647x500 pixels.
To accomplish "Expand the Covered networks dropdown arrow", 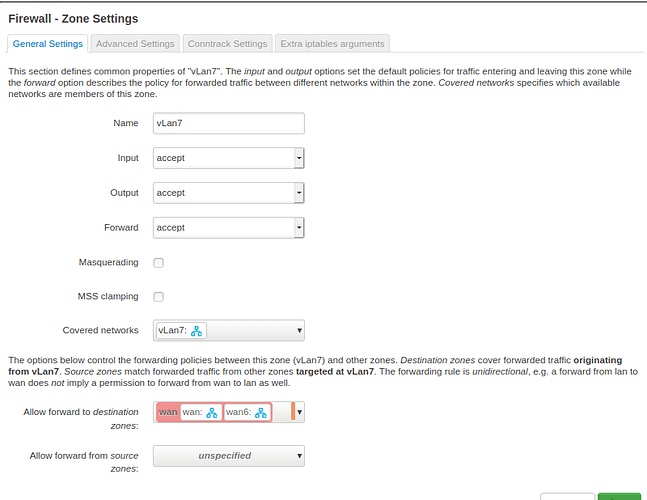I will pos(299,331).
